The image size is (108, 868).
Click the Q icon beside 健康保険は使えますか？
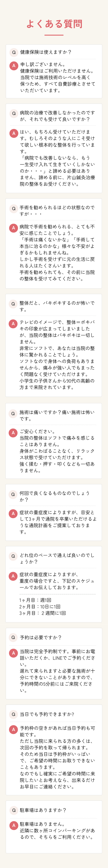coord(14,52)
